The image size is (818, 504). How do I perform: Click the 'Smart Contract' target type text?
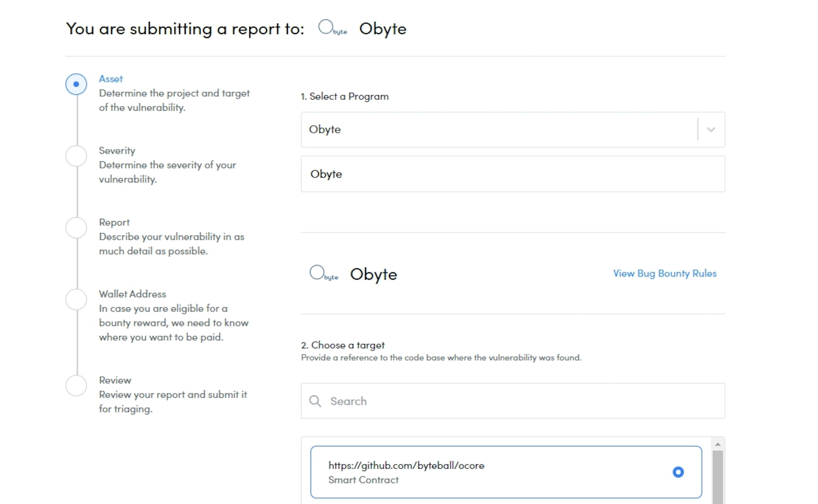tap(363, 480)
